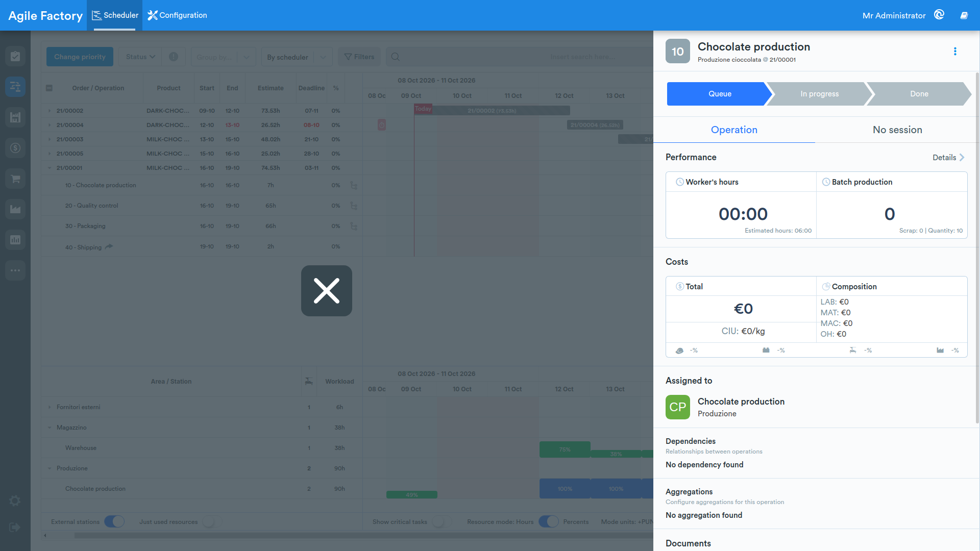Open the By scheduler dropdown

click(297, 57)
